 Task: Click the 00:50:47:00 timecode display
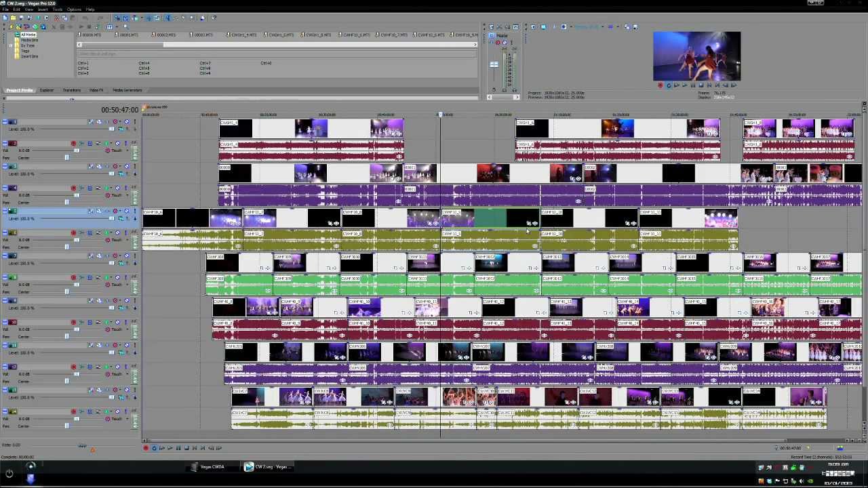point(119,110)
